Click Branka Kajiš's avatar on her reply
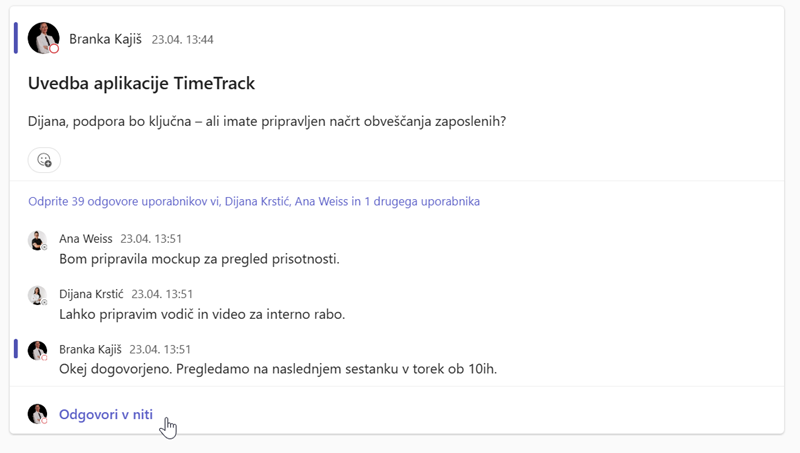The width and height of the screenshot is (800, 453). [x=37, y=350]
